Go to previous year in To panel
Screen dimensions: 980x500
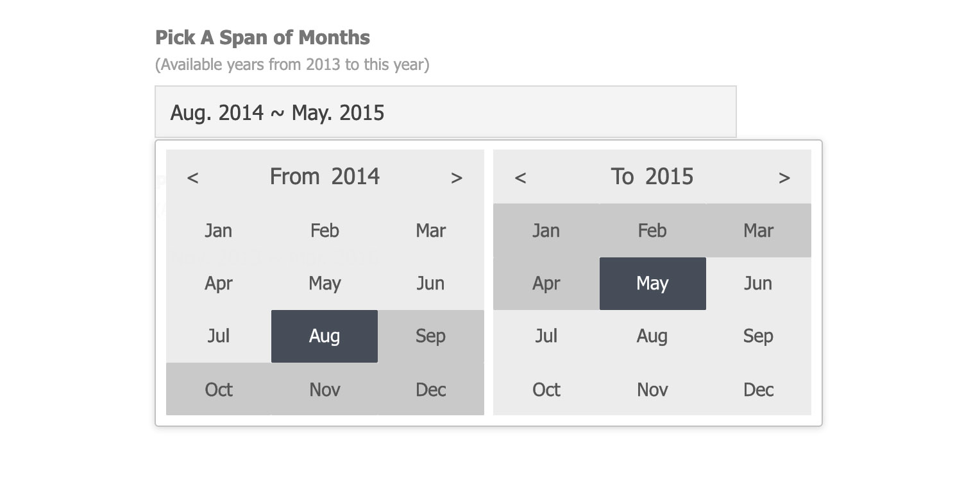(520, 178)
